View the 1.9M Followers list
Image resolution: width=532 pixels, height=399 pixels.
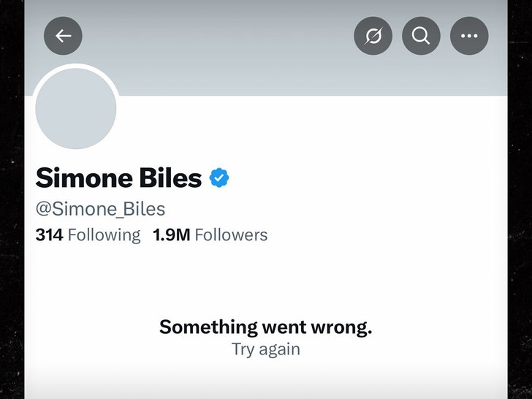[x=210, y=235]
